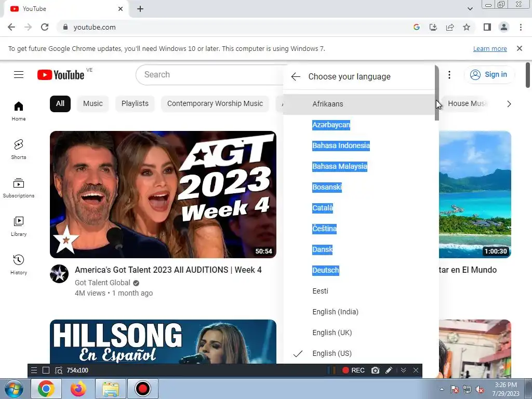Click Learn more link
The height and width of the screenshot is (399, 532).
[490, 48]
